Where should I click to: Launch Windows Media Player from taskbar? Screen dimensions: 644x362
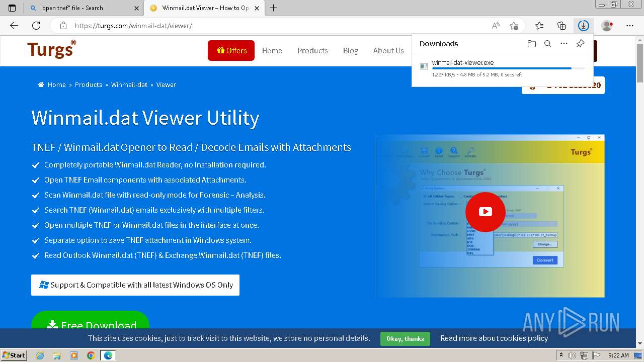coord(74,355)
